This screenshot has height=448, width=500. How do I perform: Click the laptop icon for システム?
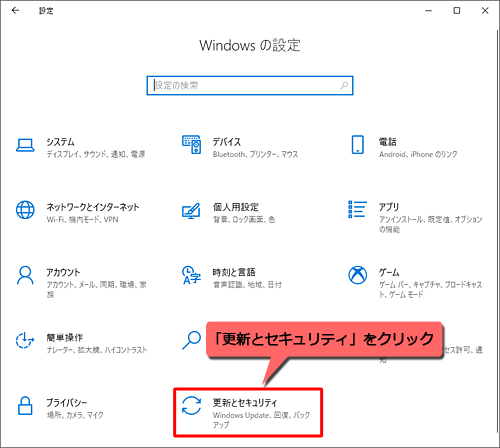[25, 146]
